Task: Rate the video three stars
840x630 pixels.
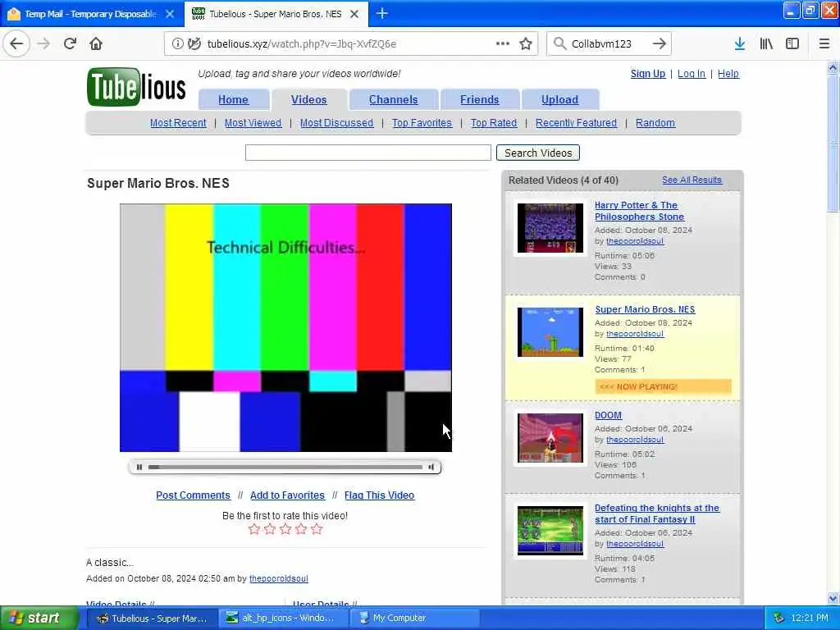Action: [x=285, y=529]
